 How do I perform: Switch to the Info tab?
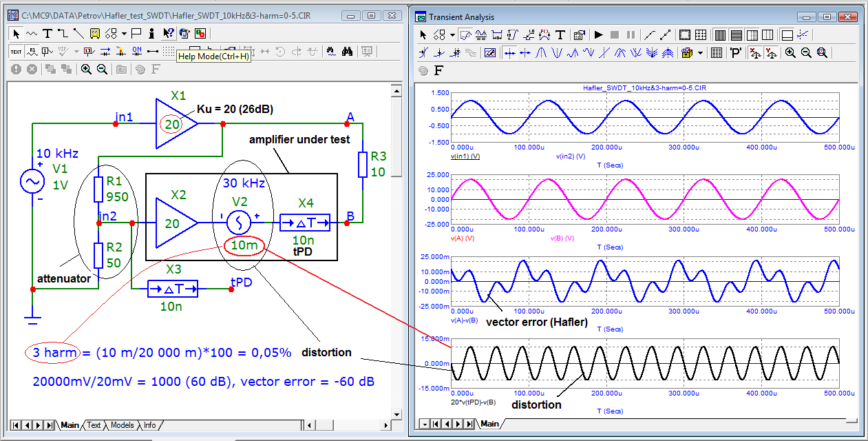pos(149,425)
